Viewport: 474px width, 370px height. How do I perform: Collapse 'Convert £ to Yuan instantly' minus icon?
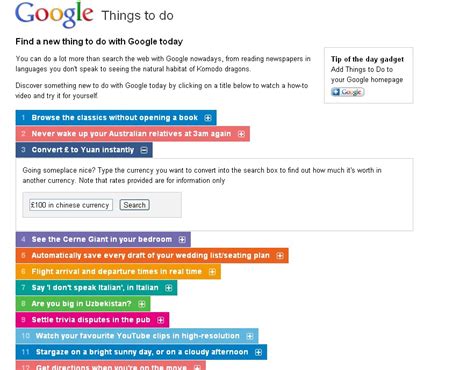pos(144,150)
